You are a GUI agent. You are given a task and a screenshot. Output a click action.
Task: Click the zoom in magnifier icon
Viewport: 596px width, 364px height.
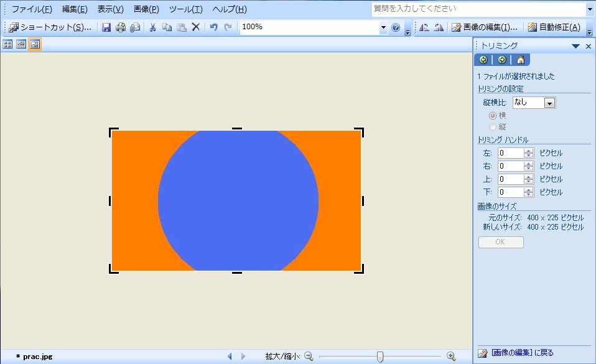click(451, 357)
